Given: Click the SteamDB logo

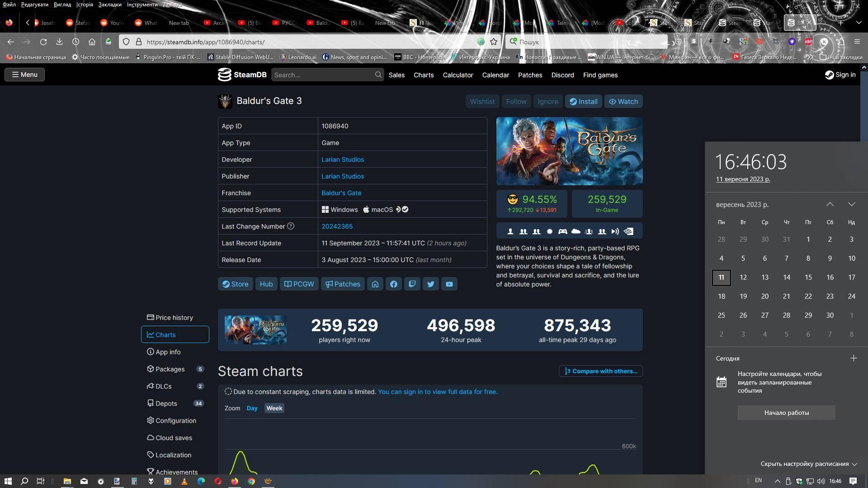Looking at the screenshot, I should (242, 75).
